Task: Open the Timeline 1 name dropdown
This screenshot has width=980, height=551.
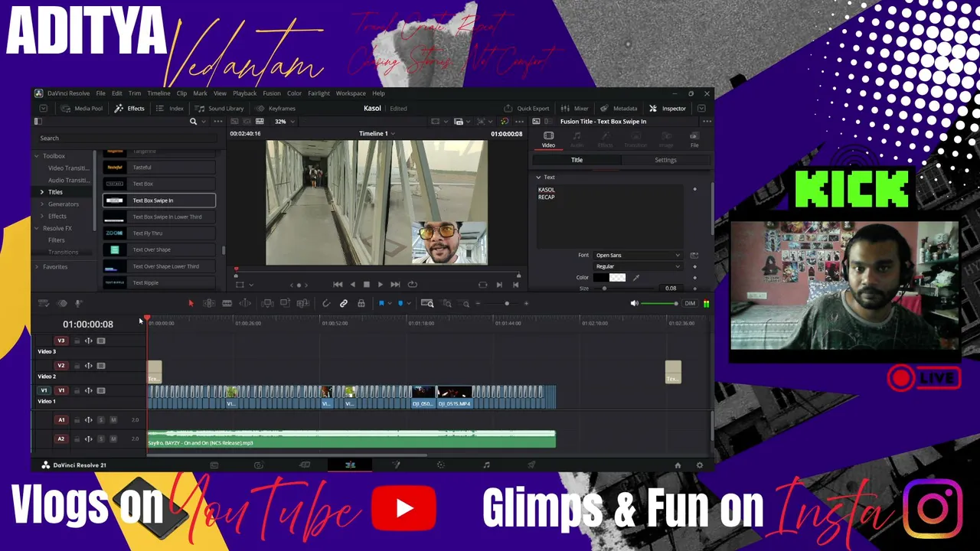Action: [377, 134]
